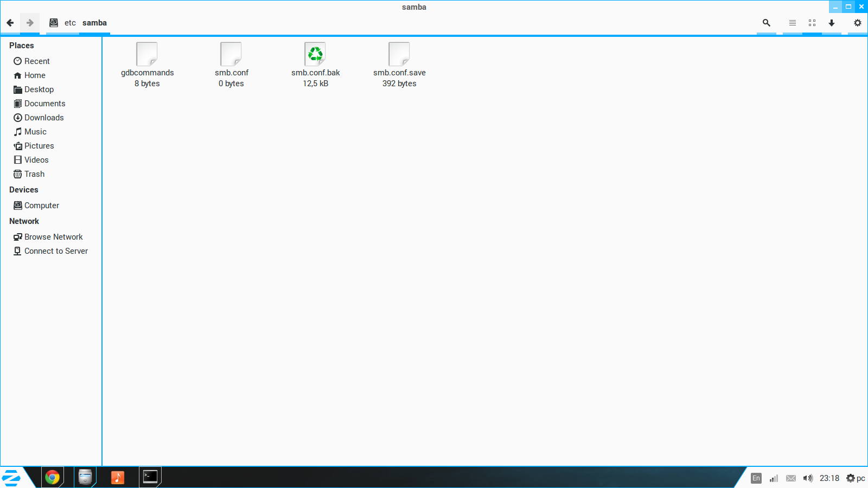Open the music player taskbar icon
Screen dimensions: 868x488
118,477
